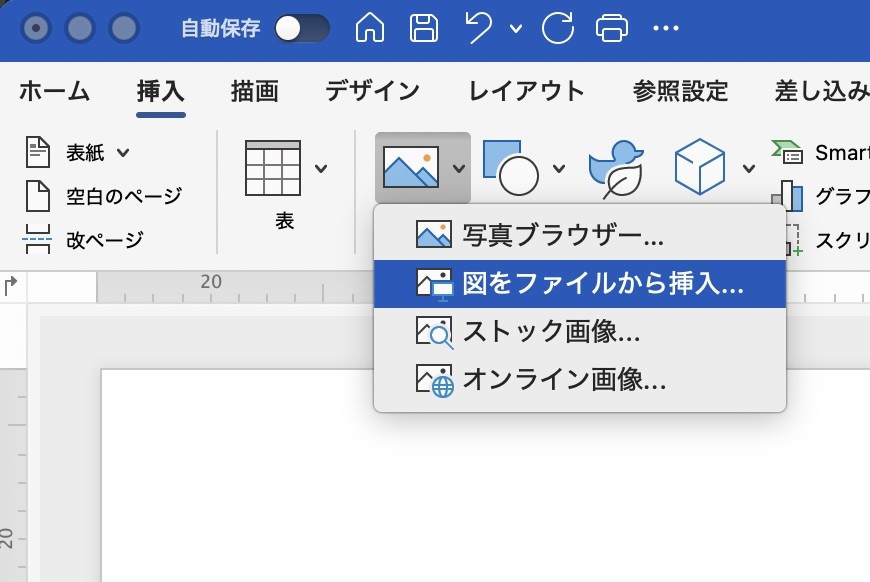Switch to the ホーム ribbon tab
870x582 pixels.
point(54,91)
